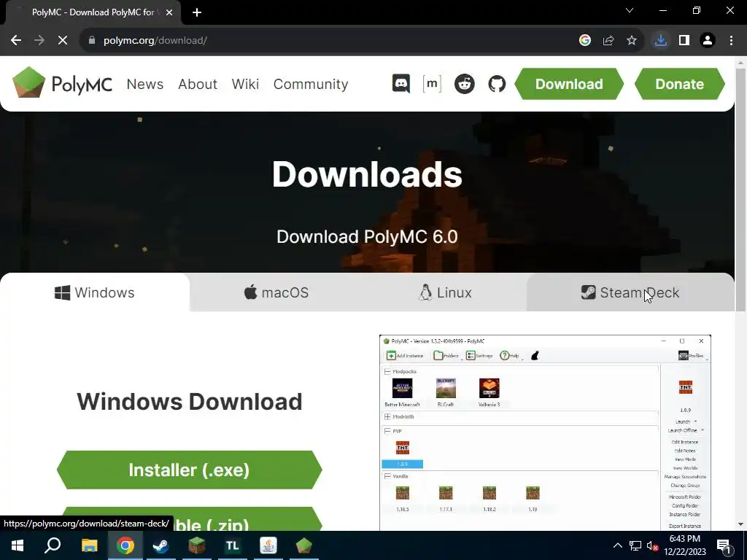Open TL launcher taskbar icon

click(x=233, y=545)
